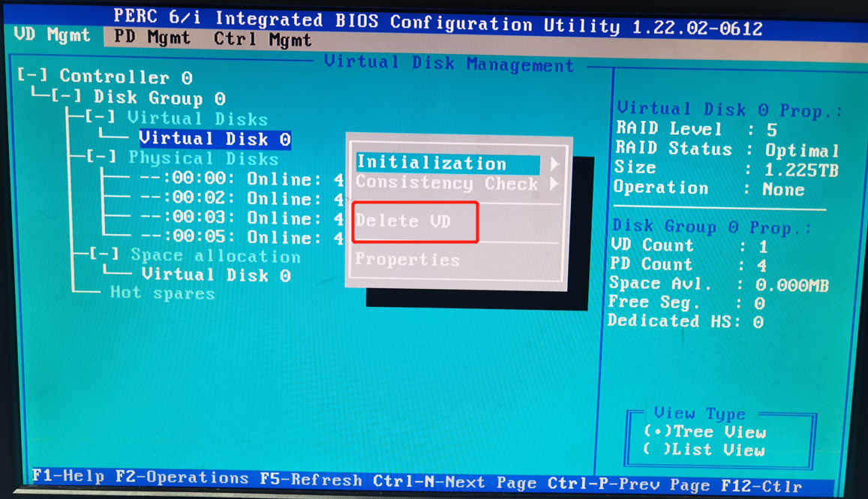868x499 pixels.
Task: Switch to the VD Mgmt tab
Action: click(x=52, y=35)
